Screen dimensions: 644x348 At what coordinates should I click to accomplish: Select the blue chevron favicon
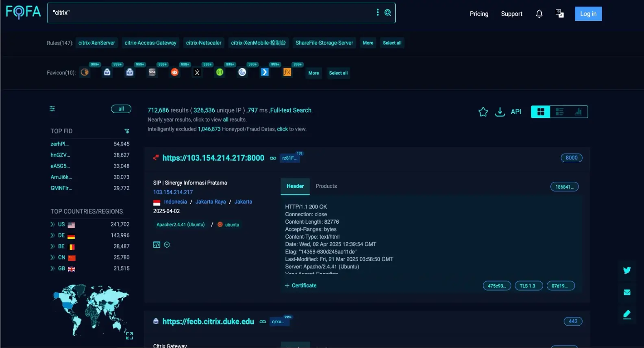click(265, 72)
